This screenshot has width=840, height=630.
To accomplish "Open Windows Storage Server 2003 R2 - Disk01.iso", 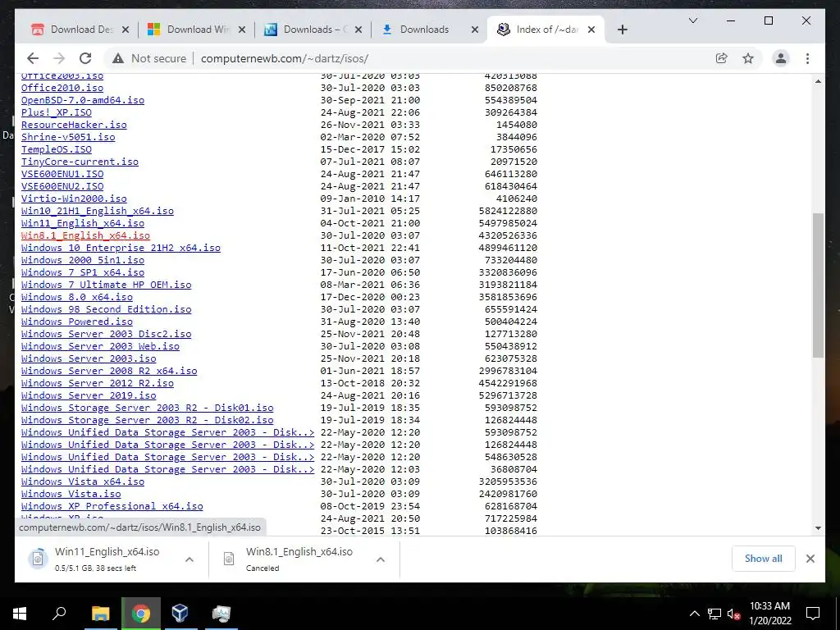I will point(148,409).
